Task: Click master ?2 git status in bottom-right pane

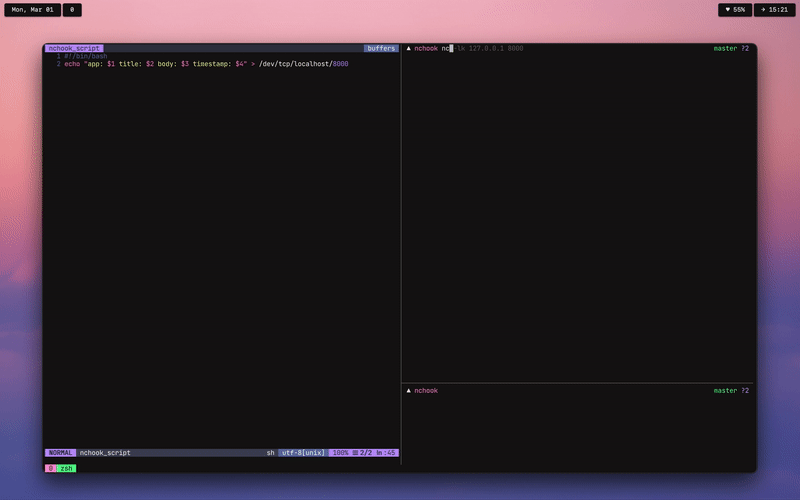Action: (731, 391)
